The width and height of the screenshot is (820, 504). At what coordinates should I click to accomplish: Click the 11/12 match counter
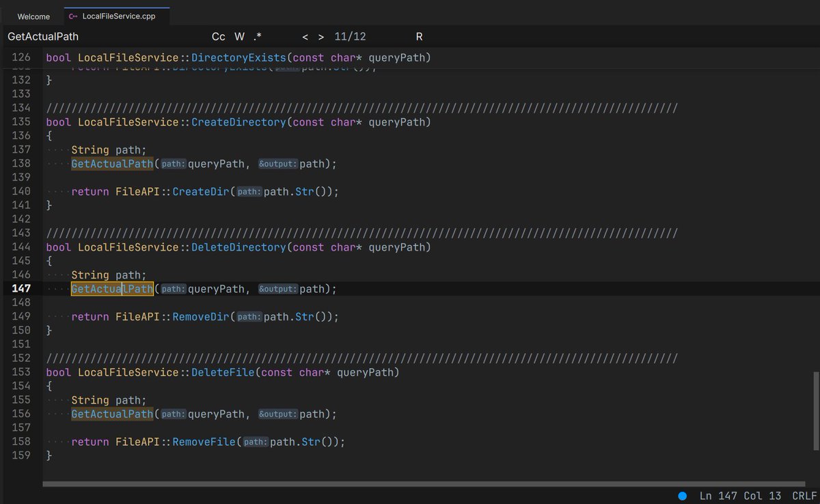(350, 37)
